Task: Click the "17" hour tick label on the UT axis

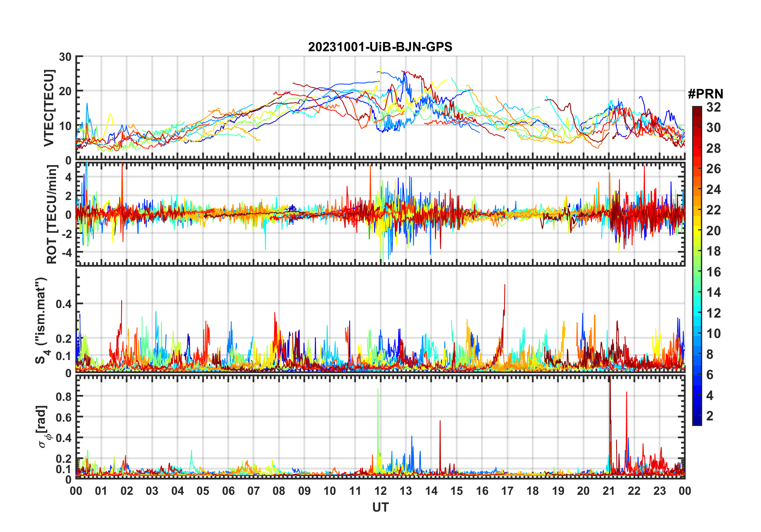Action: tap(507, 491)
